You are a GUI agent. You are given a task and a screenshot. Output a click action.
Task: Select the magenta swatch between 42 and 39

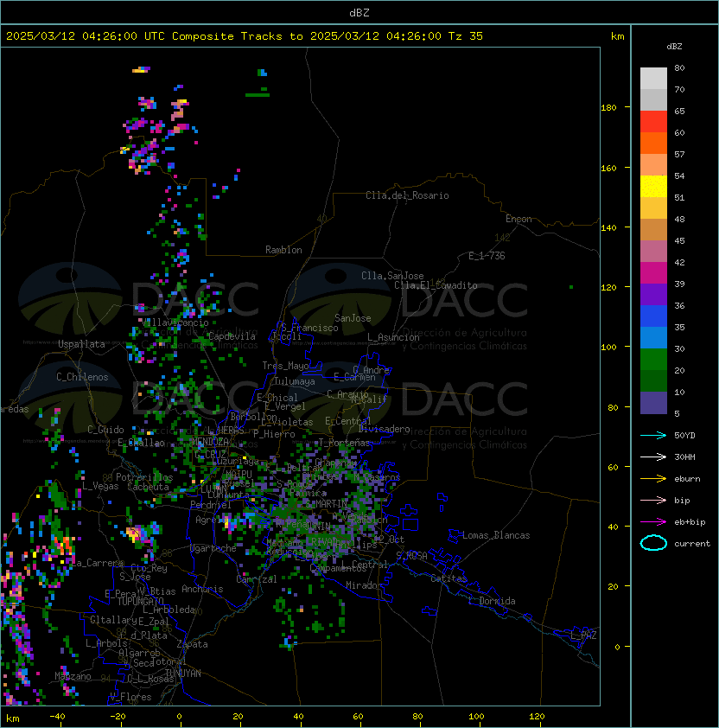click(x=653, y=273)
